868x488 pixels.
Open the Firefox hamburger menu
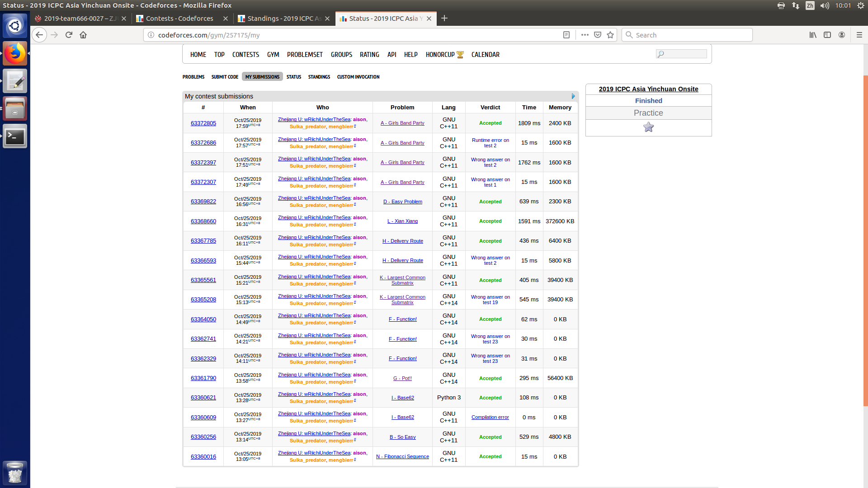click(859, 35)
